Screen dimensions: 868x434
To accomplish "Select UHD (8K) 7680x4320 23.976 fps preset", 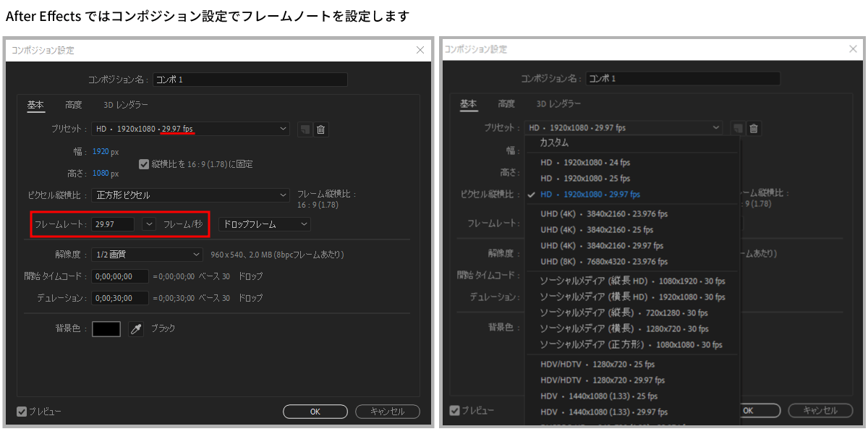I will [x=632, y=262].
